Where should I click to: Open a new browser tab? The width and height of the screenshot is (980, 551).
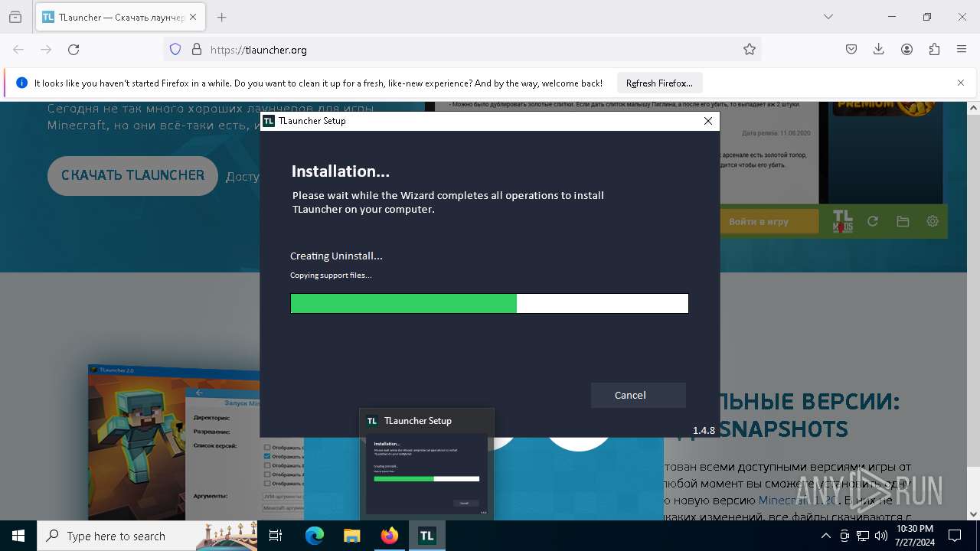pyautogui.click(x=222, y=17)
